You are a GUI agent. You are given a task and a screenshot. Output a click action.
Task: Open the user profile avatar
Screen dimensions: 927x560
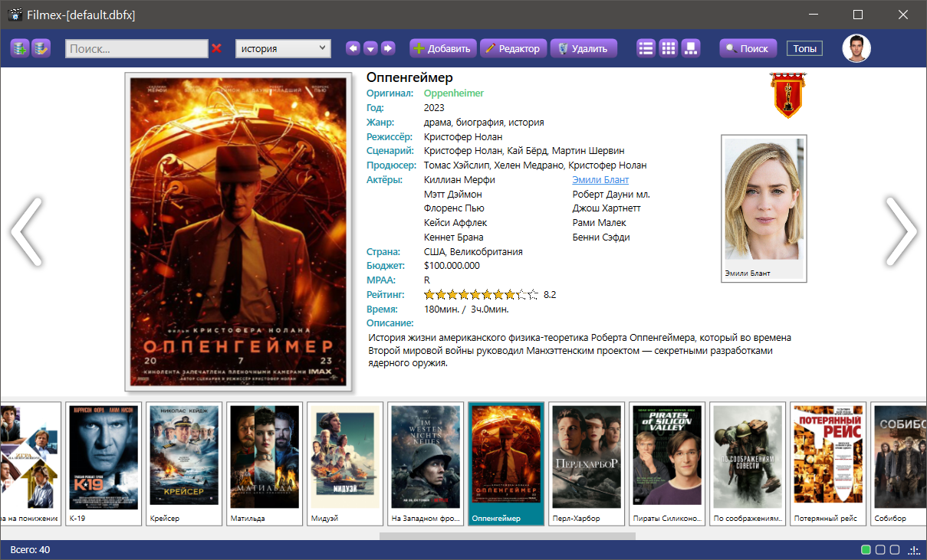pyautogui.click(x=856, y=48)
